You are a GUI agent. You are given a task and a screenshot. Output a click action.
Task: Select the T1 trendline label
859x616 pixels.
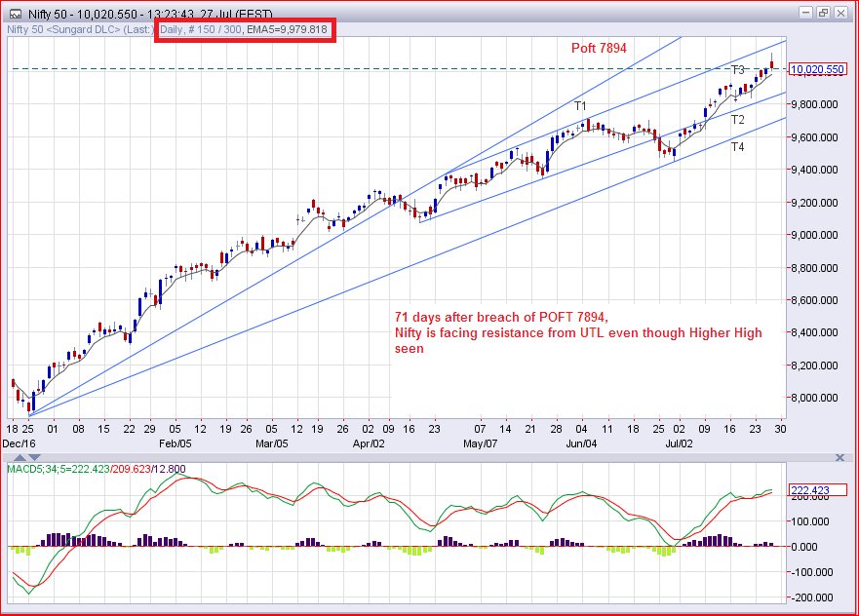pyautogui.click(x=580, y=105)
